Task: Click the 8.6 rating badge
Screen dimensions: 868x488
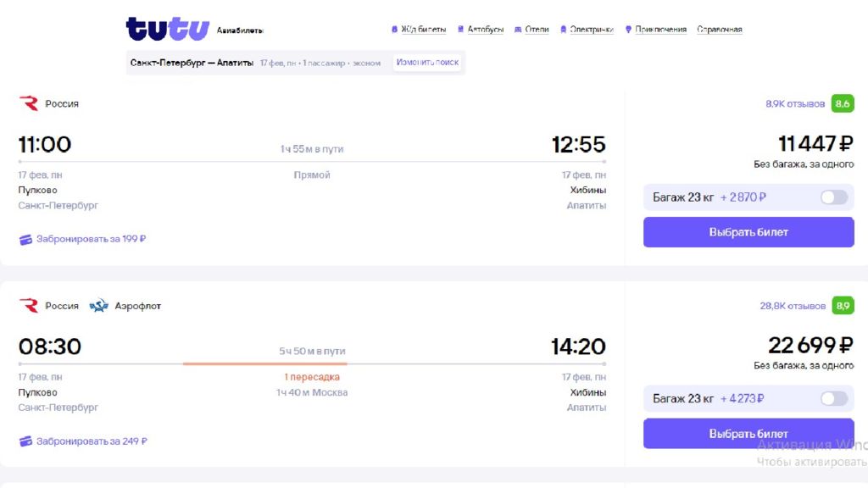Action: point(843,103)
